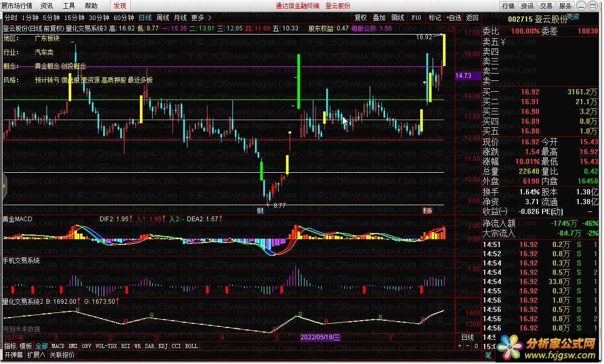This screenshot has width=604, height=364.
Task: Click the red 移 marker on the chart
Action: tap(427, 210)
